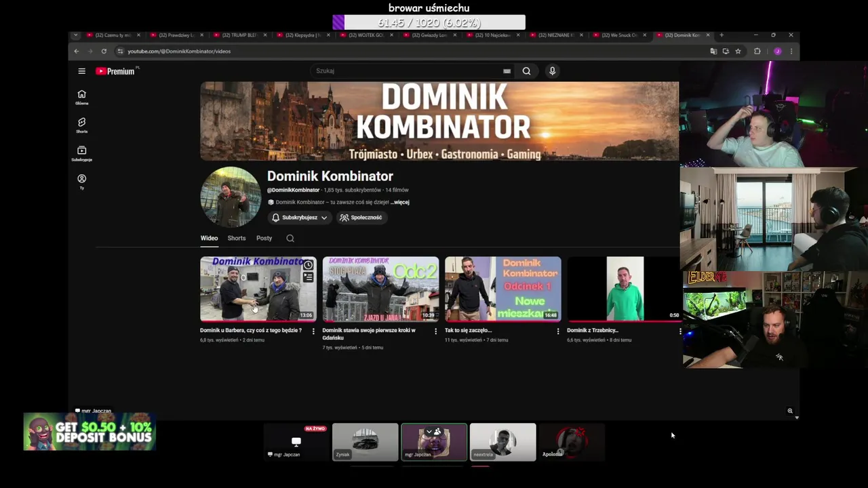Open the YouTube hamburger guide menu
The image size is (868, 488).
click(81, 71)
